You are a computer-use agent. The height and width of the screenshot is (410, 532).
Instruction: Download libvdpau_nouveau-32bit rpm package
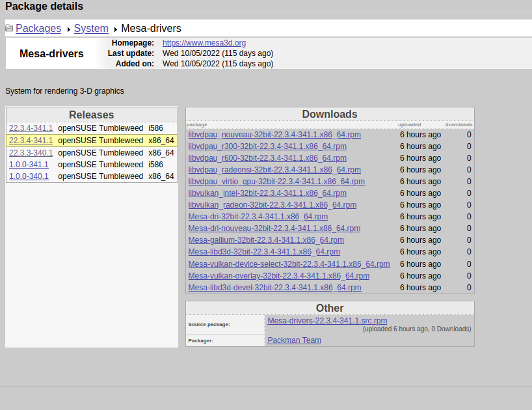tap(274, 135)
